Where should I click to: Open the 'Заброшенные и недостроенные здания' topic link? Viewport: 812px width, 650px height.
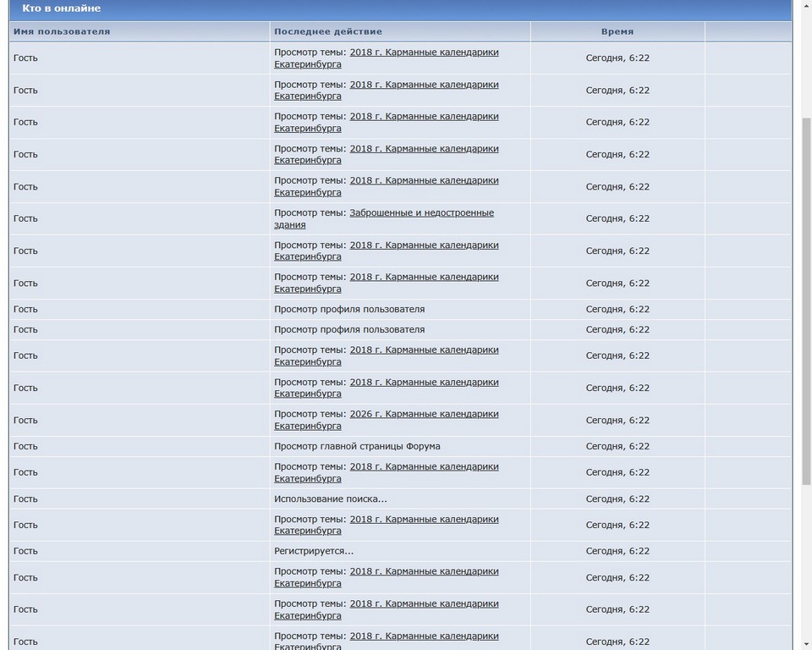421,213
